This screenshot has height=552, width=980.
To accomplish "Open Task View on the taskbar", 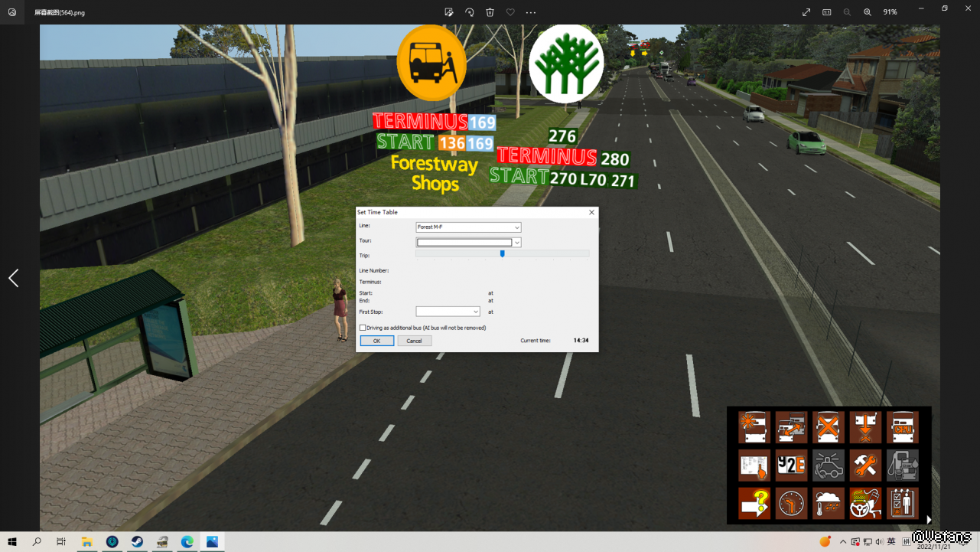I will pyautogui.click(x=61, y=542).
